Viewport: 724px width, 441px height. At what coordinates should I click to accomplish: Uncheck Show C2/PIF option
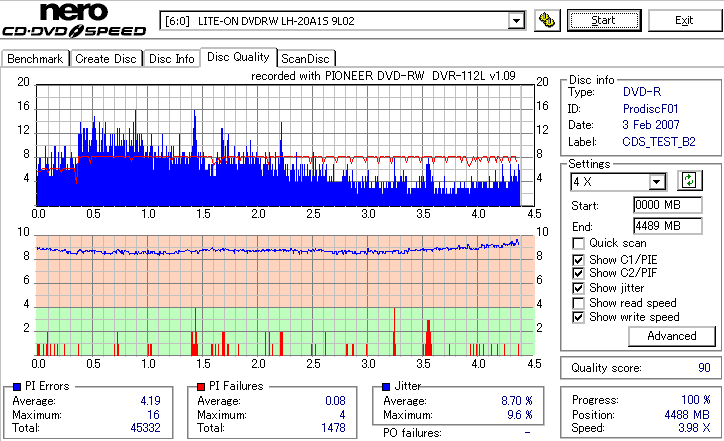578,273
